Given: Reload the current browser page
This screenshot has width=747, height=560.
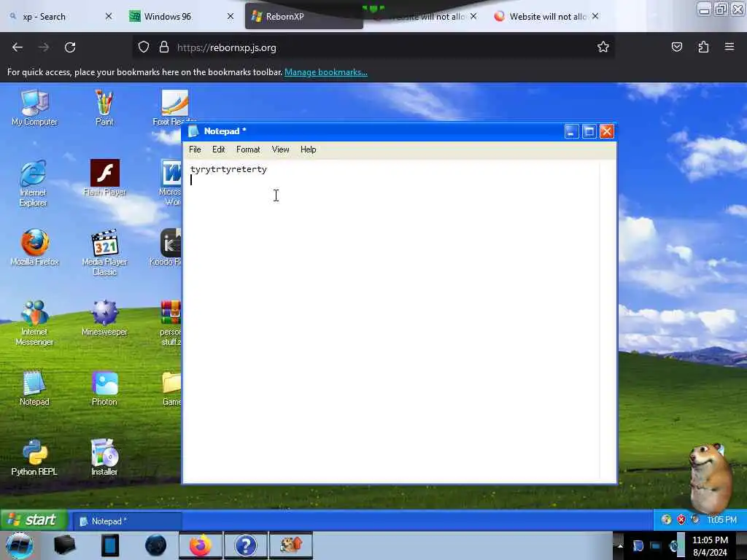Looking at the screenshot, I should 70,47.
